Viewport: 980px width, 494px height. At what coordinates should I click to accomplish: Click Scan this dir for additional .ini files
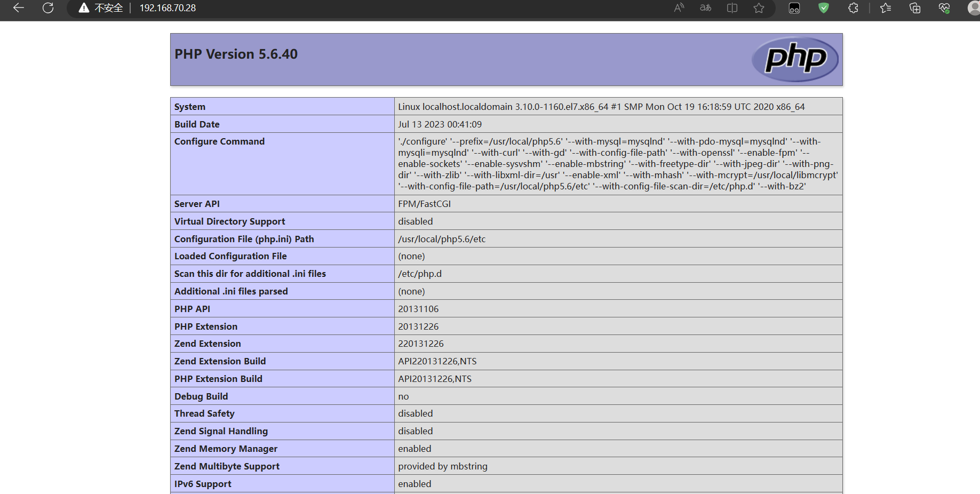point(250,274)
